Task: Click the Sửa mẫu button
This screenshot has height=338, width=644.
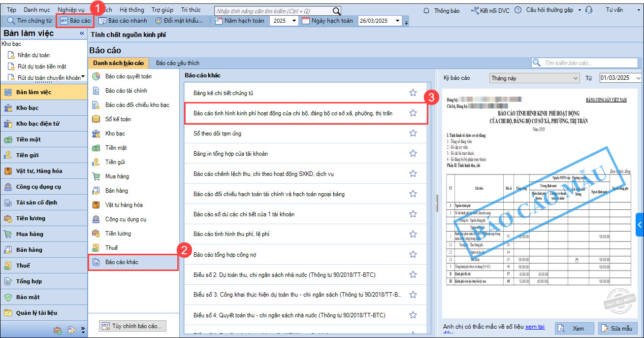Action: click(618, 328)
